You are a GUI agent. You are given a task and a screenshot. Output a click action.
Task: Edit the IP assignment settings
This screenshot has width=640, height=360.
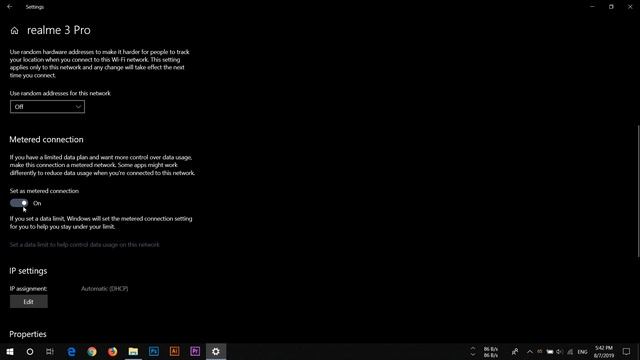[x=29, y=302]
